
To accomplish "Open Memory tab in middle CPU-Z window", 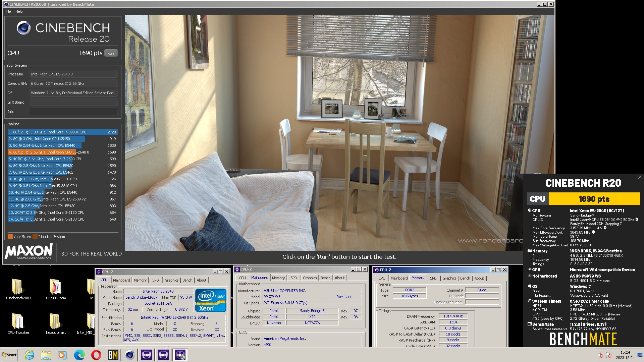I will click(x=278, y=278).
